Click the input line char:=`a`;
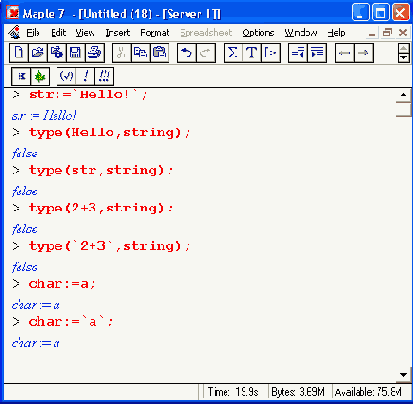This screenshot has width=413, height=404. 71,322
